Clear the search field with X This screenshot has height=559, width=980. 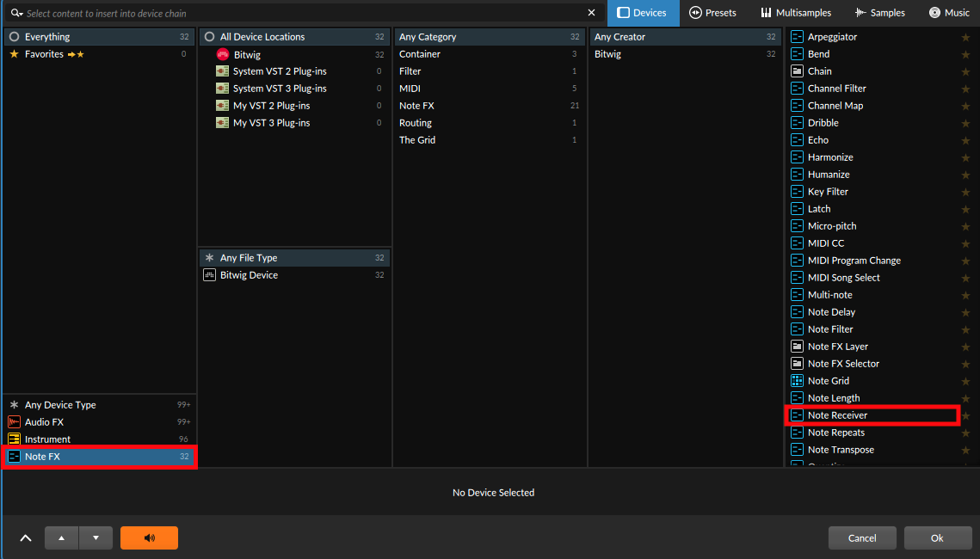[591, 13]
